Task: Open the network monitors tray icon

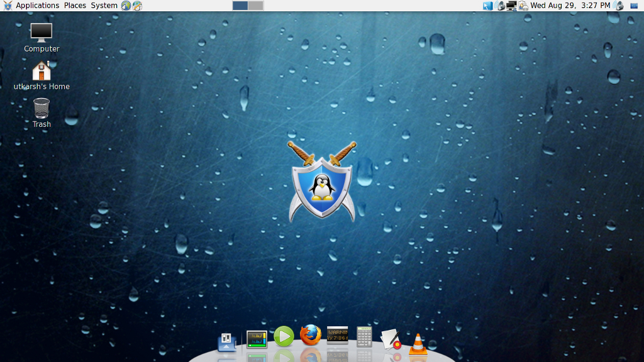Action: click(x=511, y=6)
